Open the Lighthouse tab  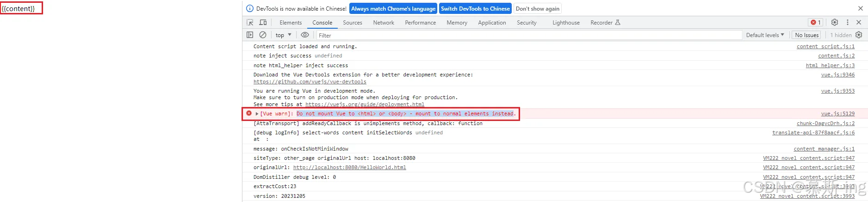point(566,22)
